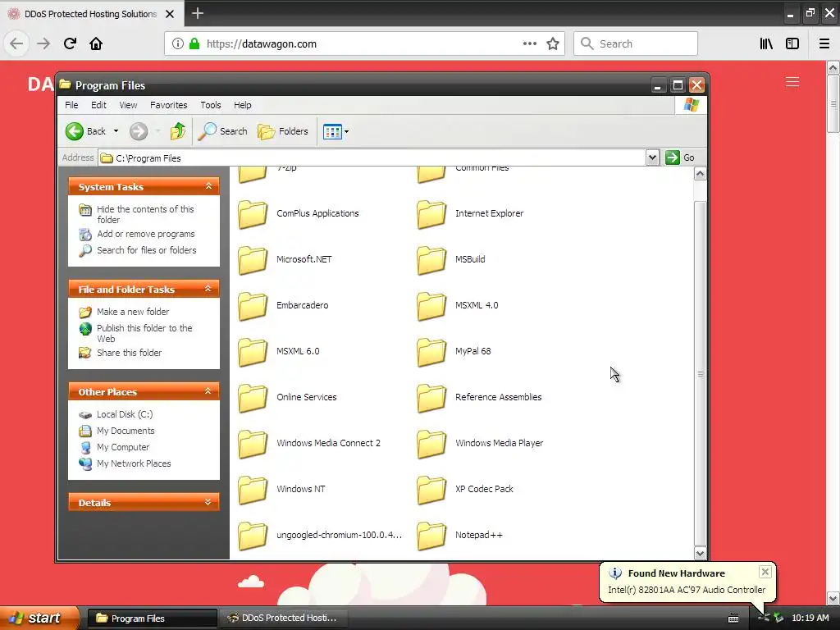Go to My Network Places link
The width and height of the screenshot is (840, 630).
click(x=134, y=464)
